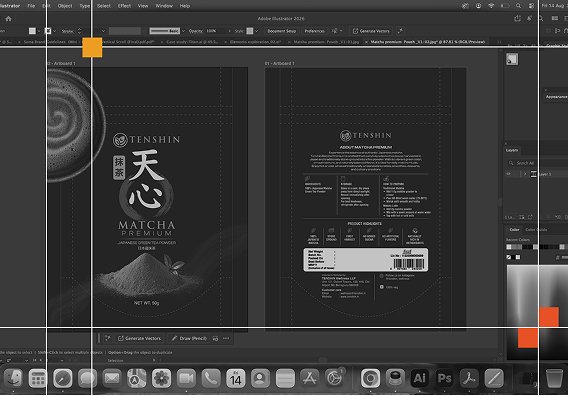Click Generate Vectors in the control bar
Viewport: 568px width, 396px height.
pos(371,31)
